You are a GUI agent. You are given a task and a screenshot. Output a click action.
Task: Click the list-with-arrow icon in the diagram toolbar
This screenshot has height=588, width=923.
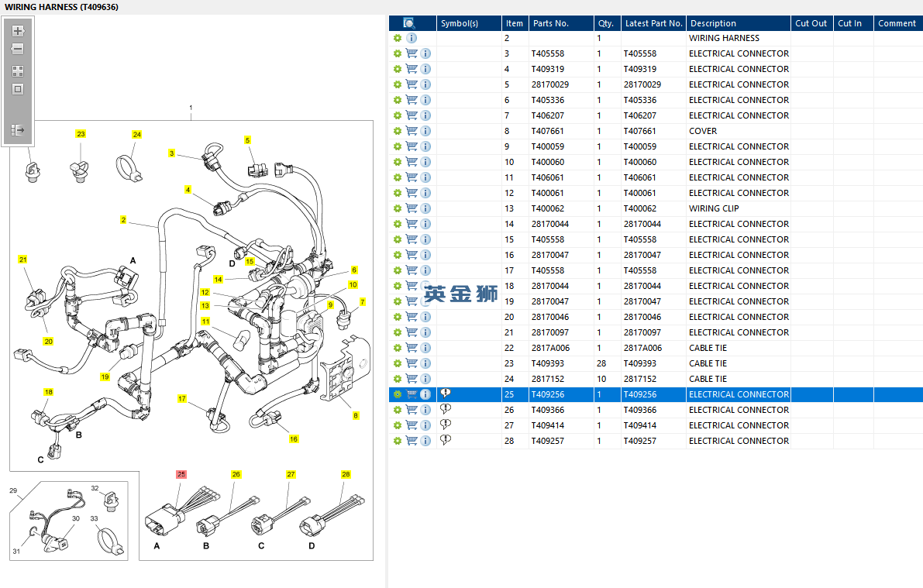(18, 130)
